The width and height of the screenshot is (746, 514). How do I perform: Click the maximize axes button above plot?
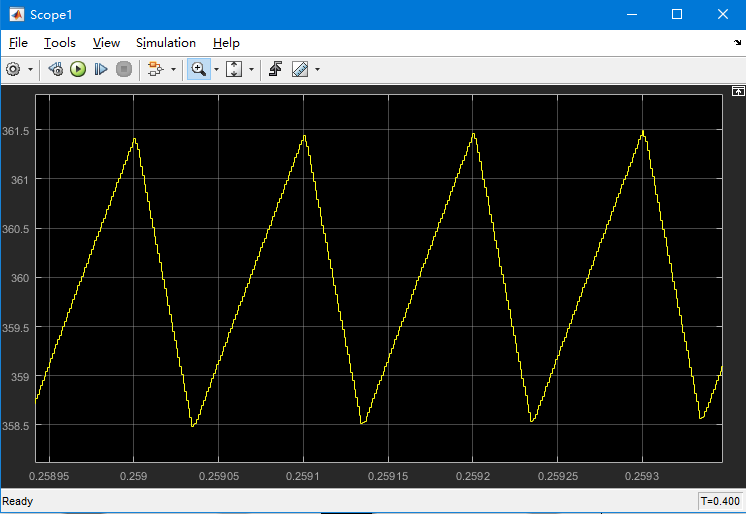click(737, 90)
